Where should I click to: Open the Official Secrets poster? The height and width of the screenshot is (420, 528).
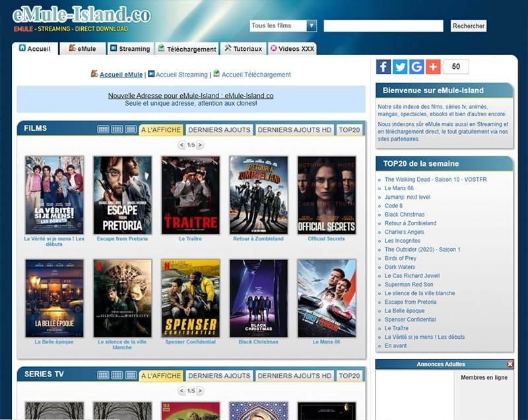point(327,195)
